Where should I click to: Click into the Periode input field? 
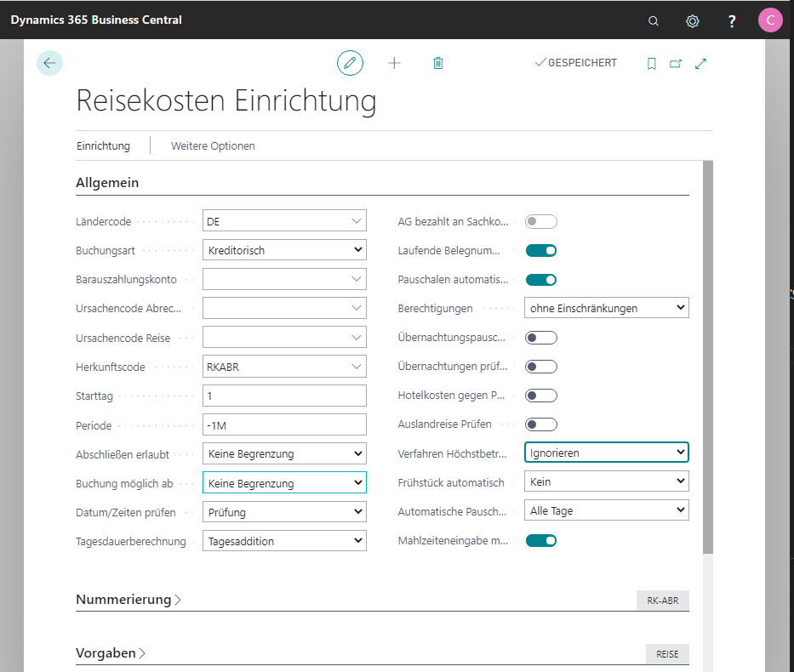coord(284,425)
